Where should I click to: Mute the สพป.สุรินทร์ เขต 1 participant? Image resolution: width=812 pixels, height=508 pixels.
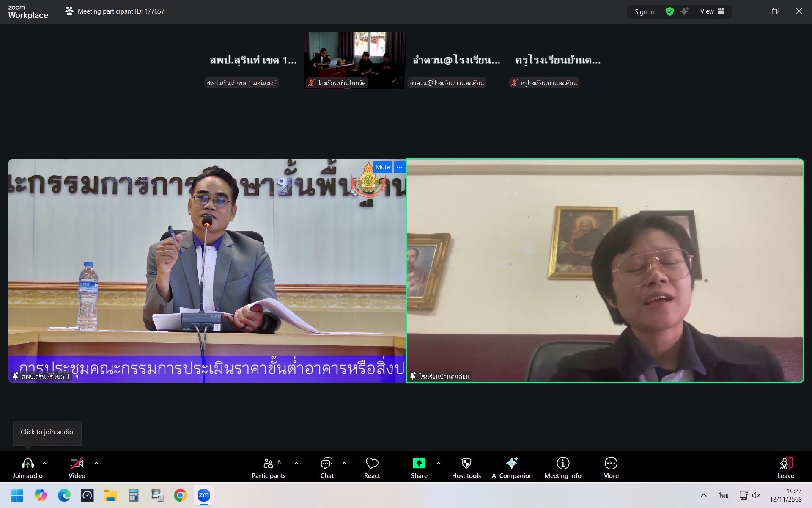click(x=382, y=167)
